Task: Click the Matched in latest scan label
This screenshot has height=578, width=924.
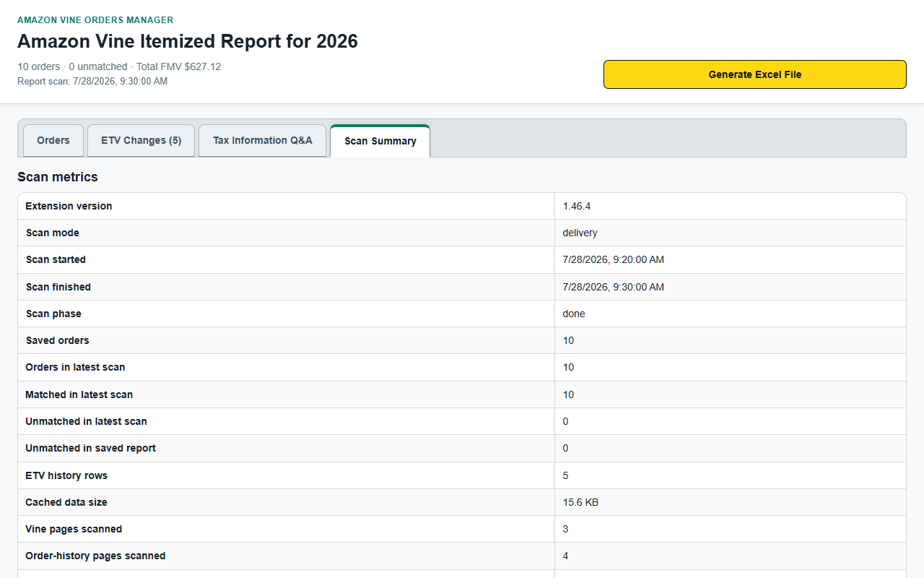Action: tap(79, 394)
